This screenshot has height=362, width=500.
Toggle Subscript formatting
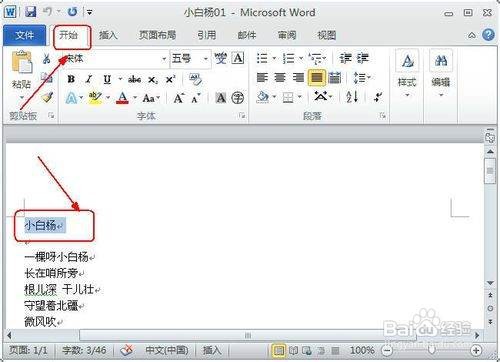click(153, 80)
